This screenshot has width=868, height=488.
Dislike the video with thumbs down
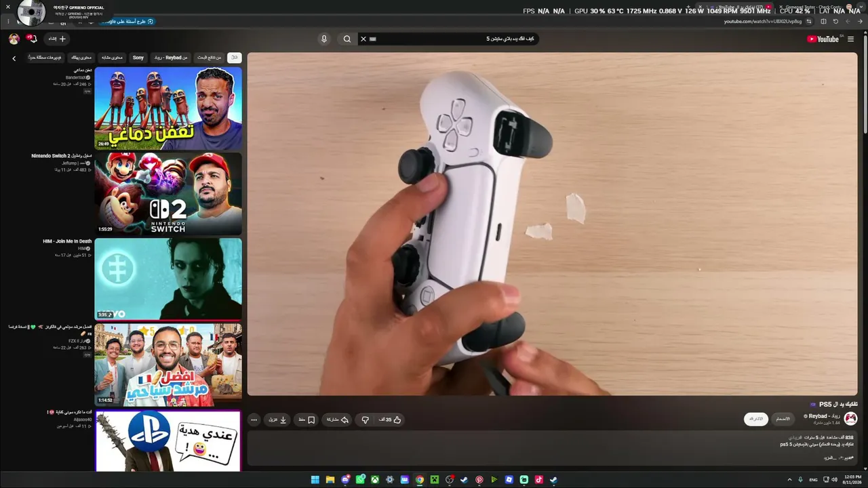365,420
